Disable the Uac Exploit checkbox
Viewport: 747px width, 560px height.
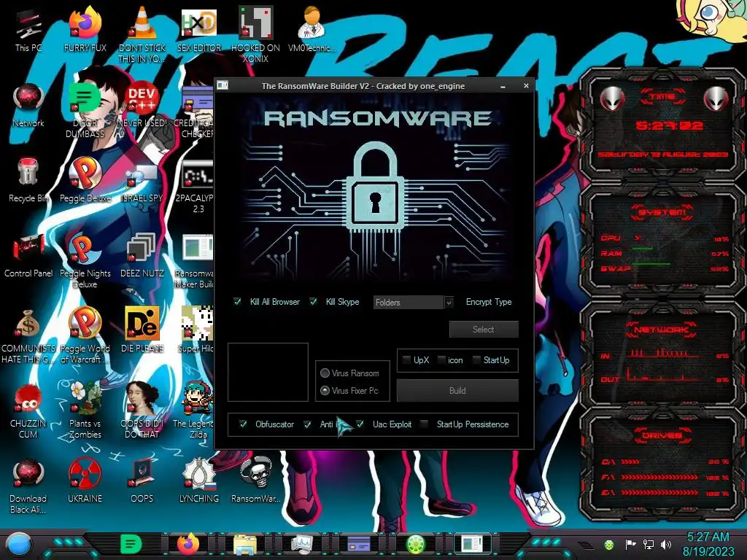(360, 424)
